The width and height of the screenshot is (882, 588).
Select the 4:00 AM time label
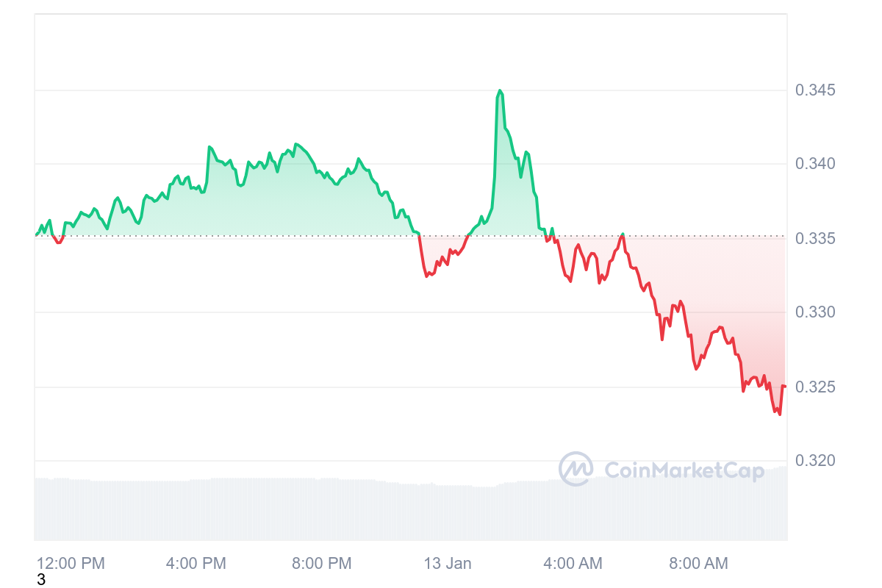click(x=572, y=564)
